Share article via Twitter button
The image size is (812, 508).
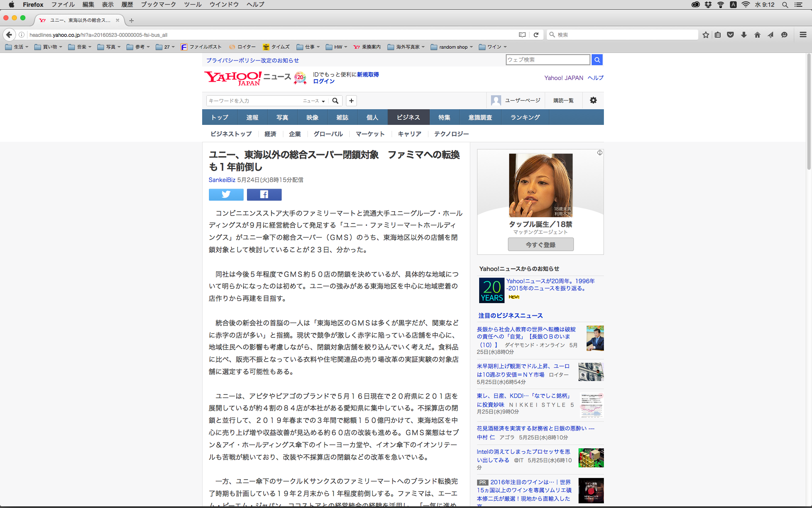click(226, 194)
